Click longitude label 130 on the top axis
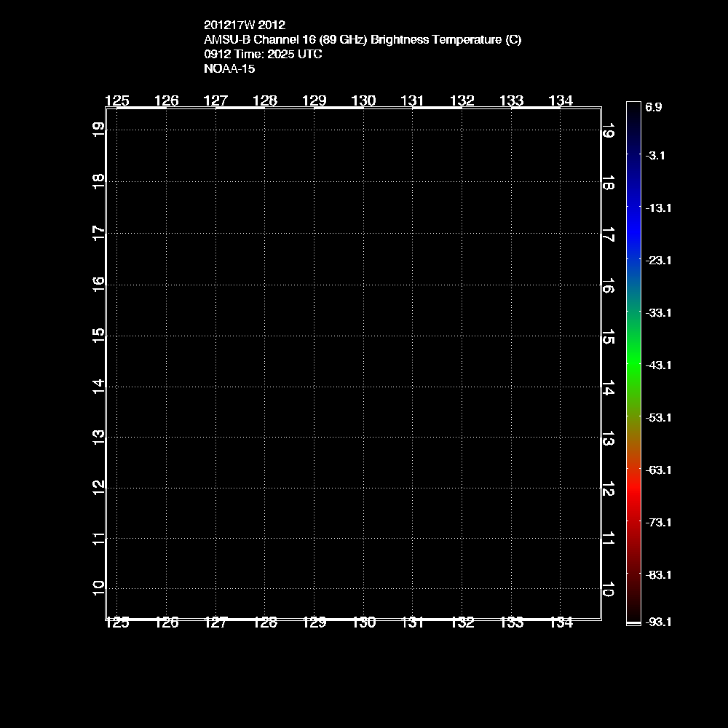 (363, 101)
